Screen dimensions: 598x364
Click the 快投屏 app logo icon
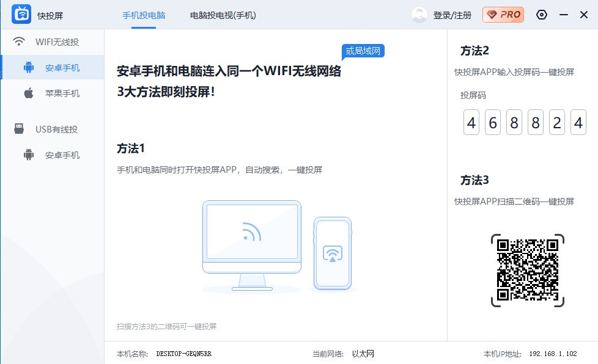pos(20,15)
